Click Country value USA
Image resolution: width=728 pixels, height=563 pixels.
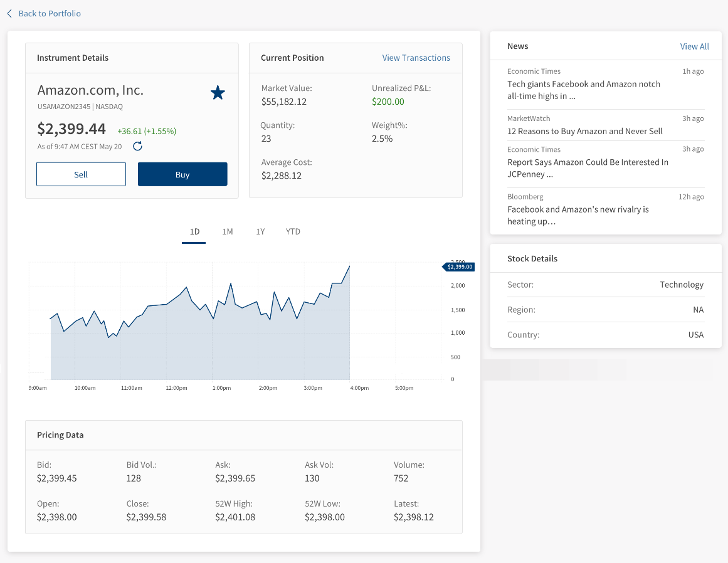pyautogui.click(x=696, y=335)
